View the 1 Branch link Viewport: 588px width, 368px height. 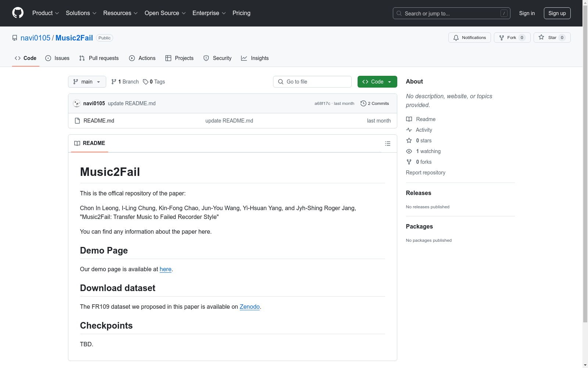[125, 82]
